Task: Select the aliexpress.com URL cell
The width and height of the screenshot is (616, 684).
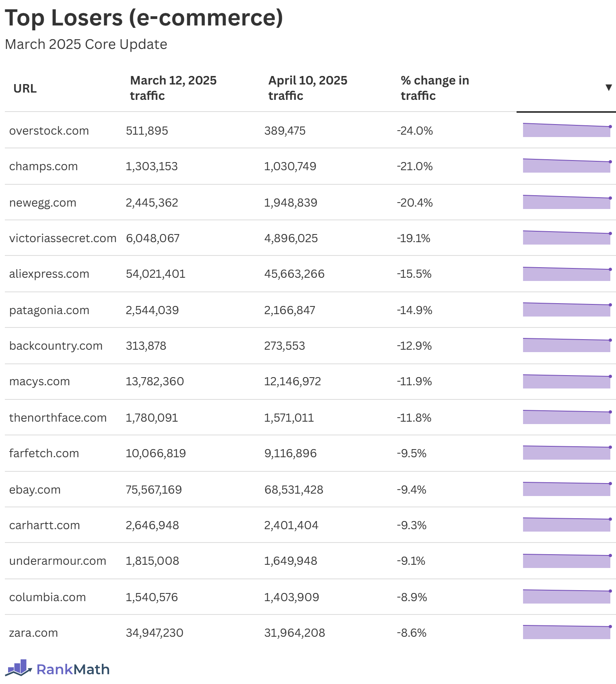Action: [x=49, y=274]
